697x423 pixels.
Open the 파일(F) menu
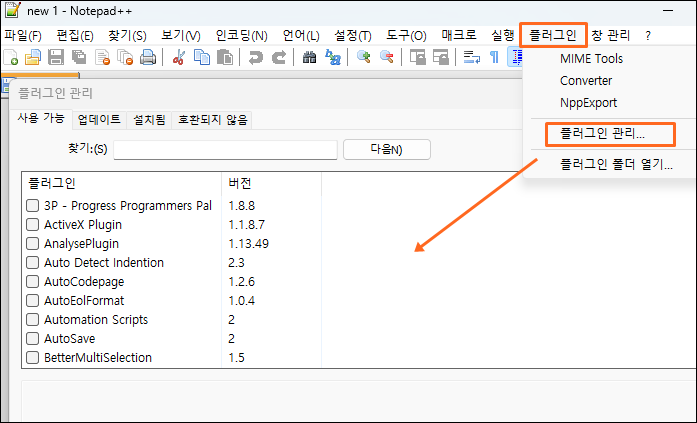23,36
